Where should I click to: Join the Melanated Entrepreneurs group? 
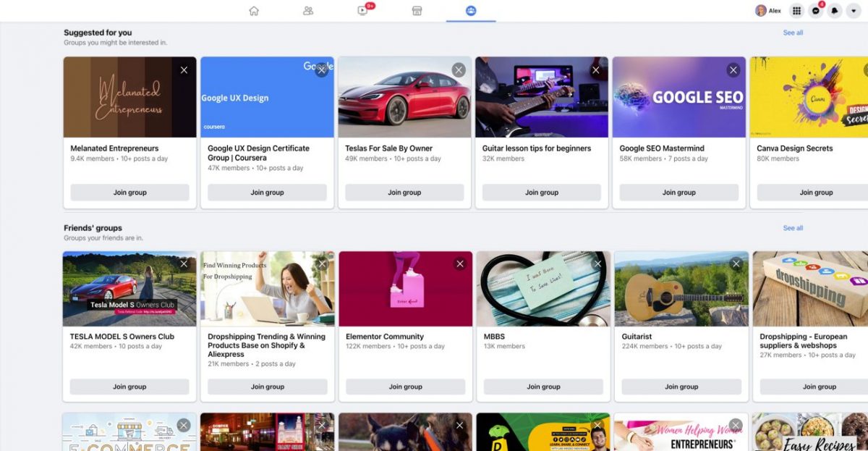tap(130, 193)
